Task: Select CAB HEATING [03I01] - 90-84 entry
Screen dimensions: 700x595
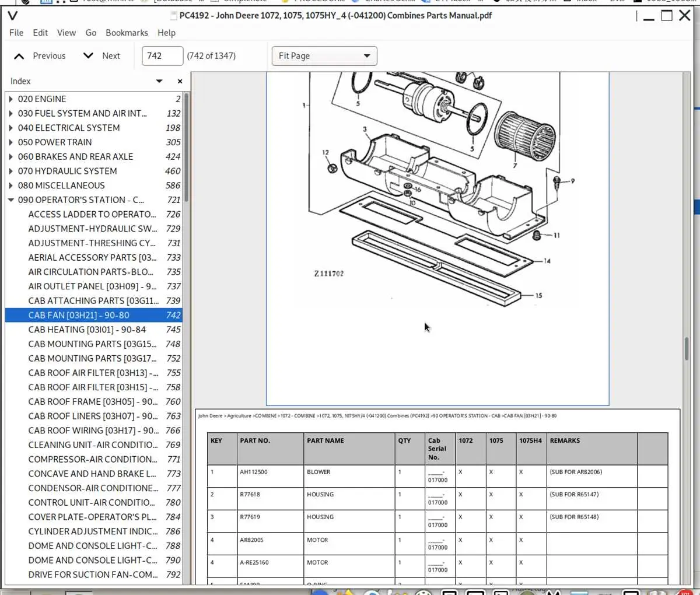Action: pos(93,329)
